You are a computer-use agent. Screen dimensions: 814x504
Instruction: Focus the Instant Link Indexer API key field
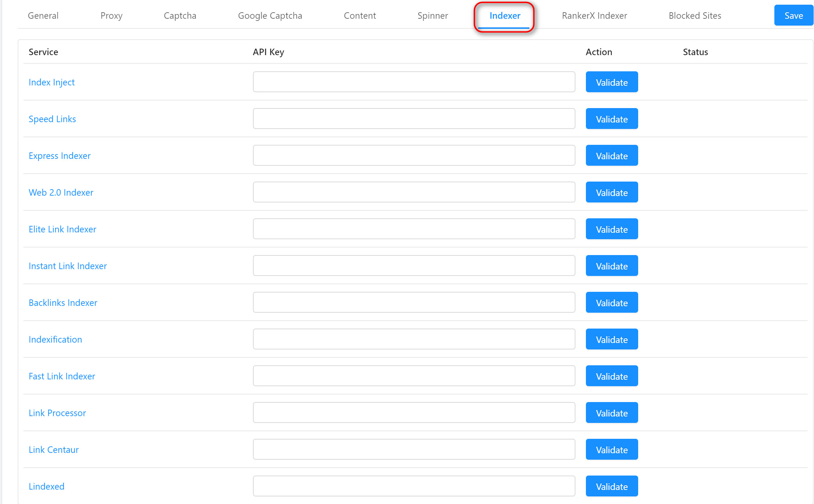point(414,266)
